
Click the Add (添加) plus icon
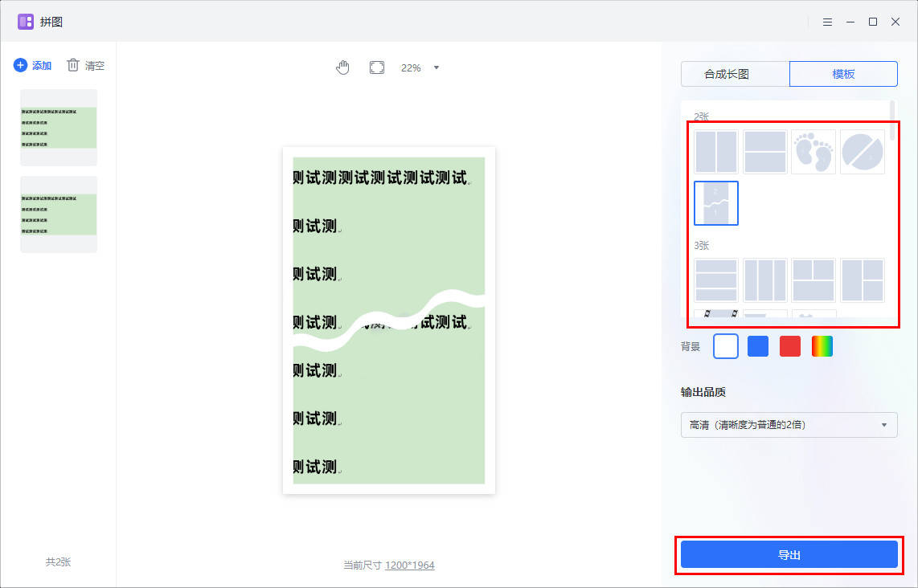pyautogui.click(x=19, y=65)
